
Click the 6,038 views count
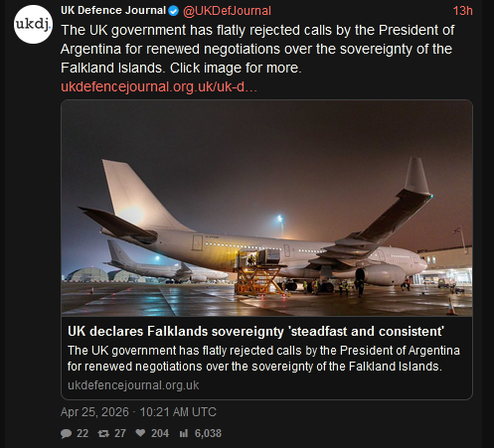pyautogui.click(x=208, y=433)
